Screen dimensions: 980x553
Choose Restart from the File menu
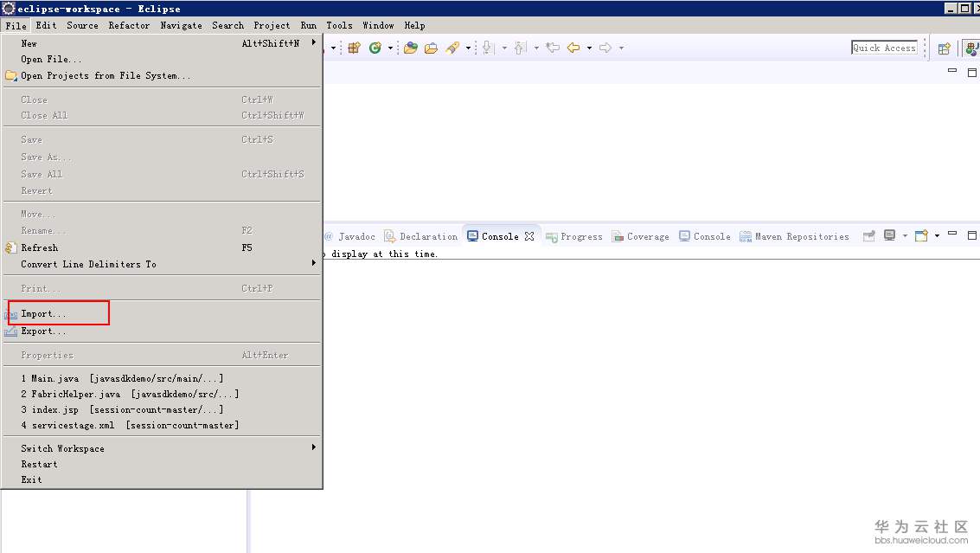tap(162, 464)
